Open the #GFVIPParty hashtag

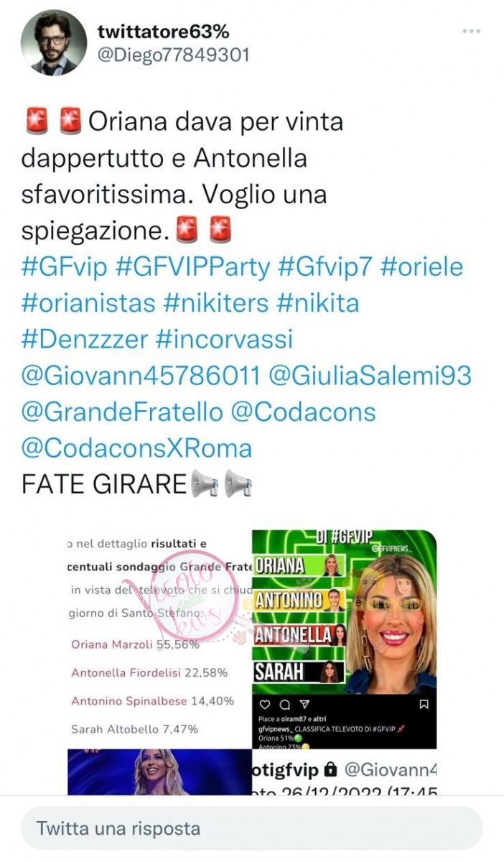[x=192, y=267]
